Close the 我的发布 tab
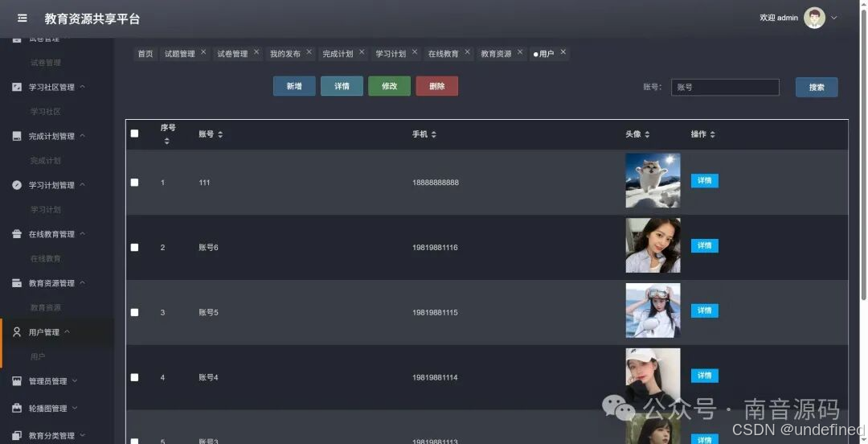The width and height of the screenshot is (868, 444). 309,51
